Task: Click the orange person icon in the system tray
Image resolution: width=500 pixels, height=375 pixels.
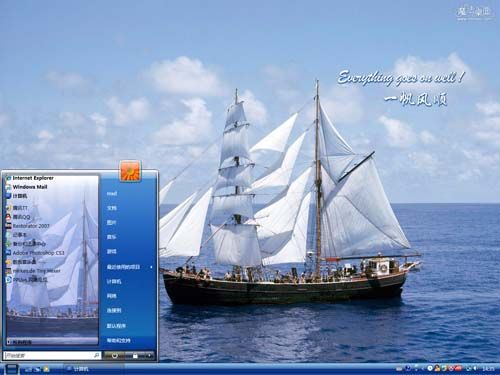Action: [x=437, y=369]
